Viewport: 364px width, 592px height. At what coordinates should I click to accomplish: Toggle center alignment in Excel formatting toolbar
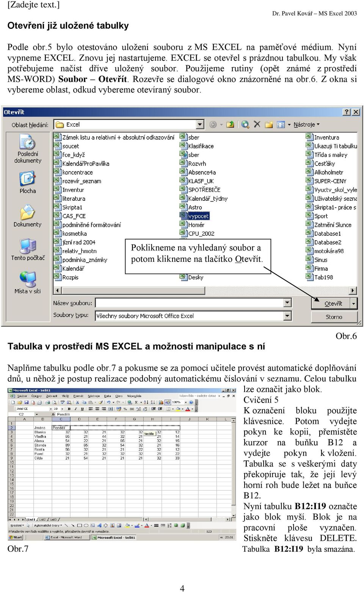pos(97,409)
